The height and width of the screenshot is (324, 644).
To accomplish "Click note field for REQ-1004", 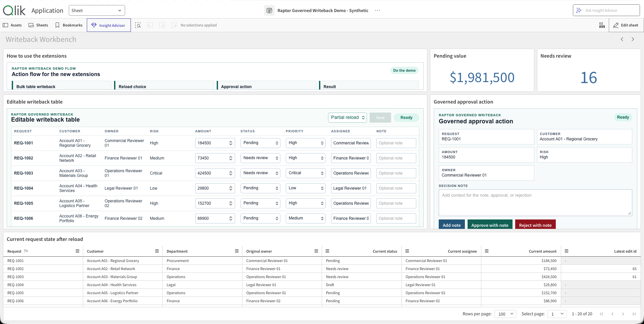I will click(396, 188).
